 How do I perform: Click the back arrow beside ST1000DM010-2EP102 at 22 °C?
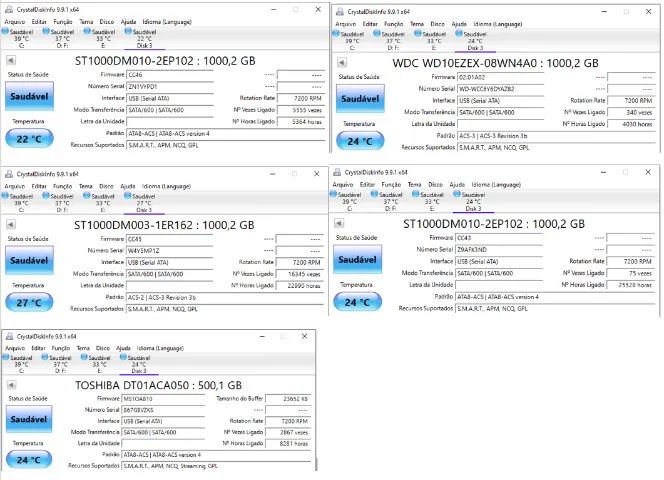coord(11,61)
